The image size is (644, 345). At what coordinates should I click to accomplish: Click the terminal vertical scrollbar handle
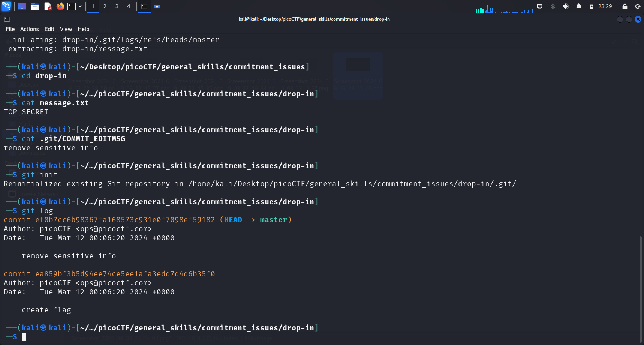pyautogui.click(x=640, y=289)
